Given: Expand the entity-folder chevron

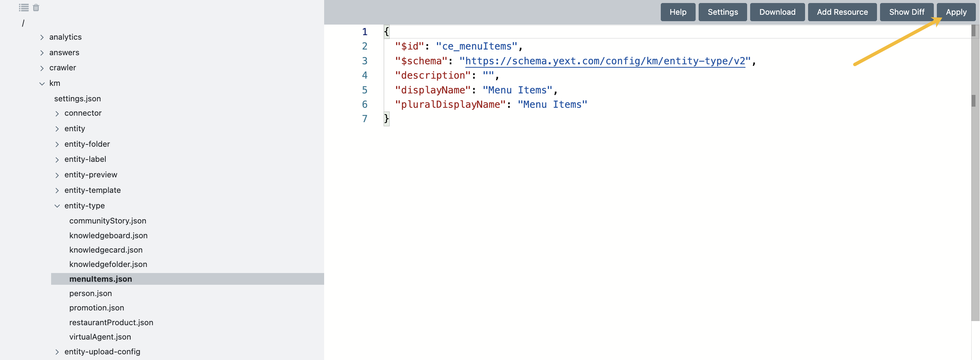Looking at the screenshot, I should (x=57, y=144).
